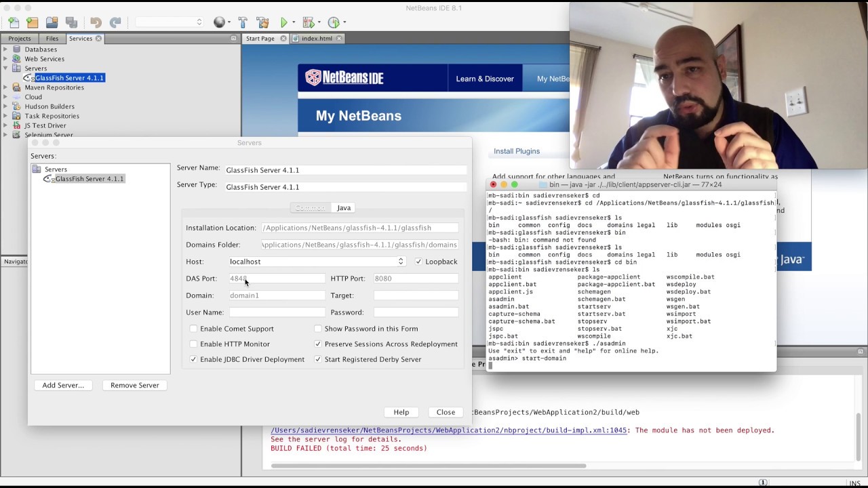Click the User Name input field
868x488 pixels.
pyautogui.click(x=277, y=312)
